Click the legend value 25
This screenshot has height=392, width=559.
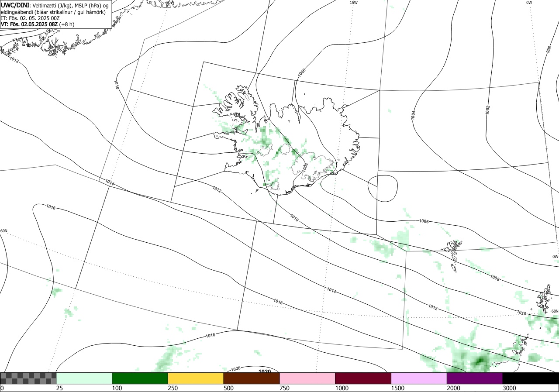(x=59, y=388)
